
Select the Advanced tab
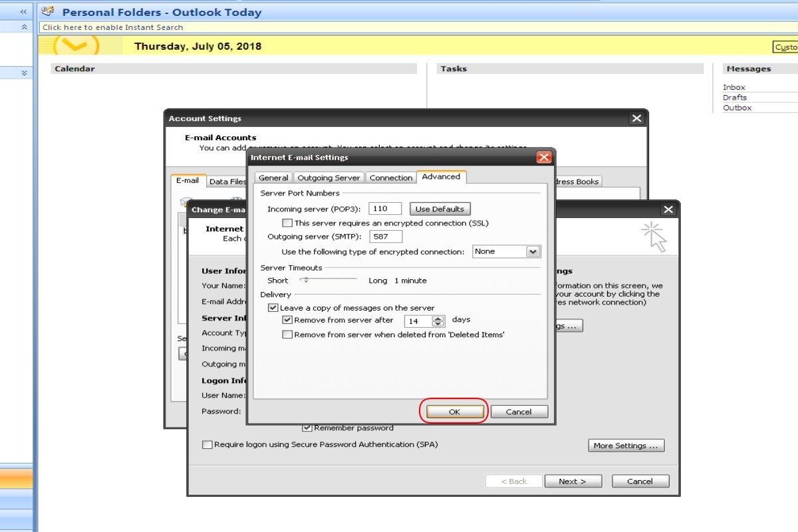441,176
